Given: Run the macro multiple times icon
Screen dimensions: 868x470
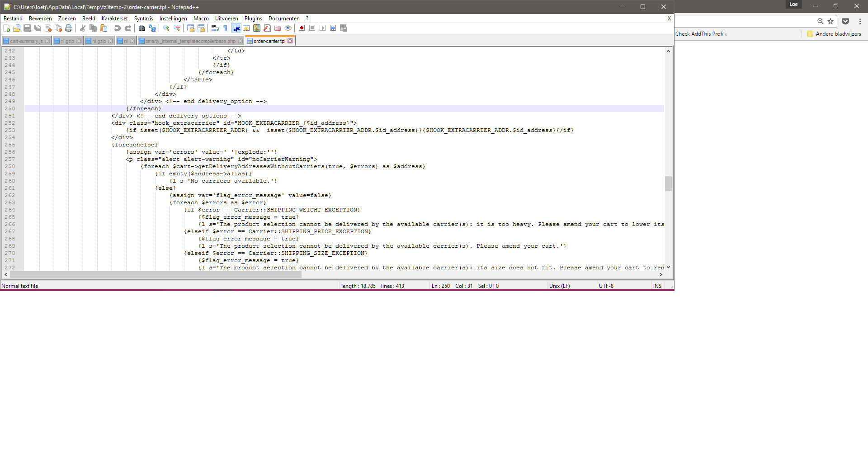Looking at the screenshot, I should click(333, 28).
